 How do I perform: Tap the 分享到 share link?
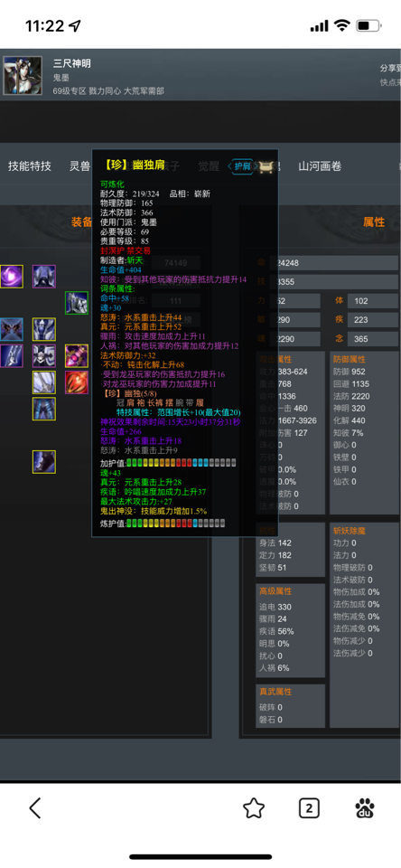tap(390, 68)
